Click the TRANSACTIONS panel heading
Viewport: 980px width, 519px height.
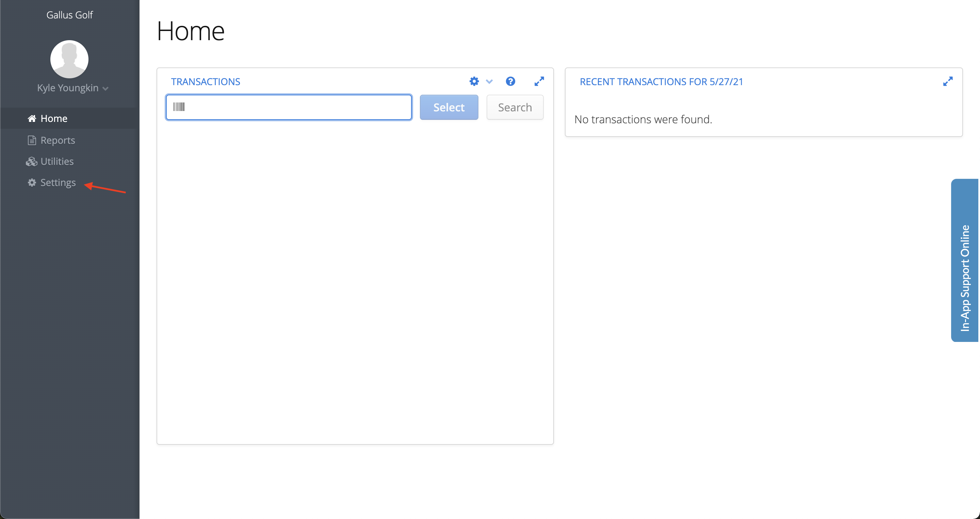[x=206, y=81]
